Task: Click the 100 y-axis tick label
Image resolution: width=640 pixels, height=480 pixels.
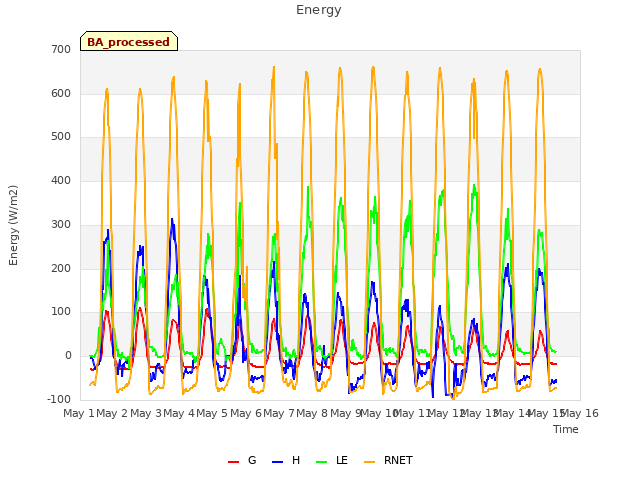Action: (61, 312)
